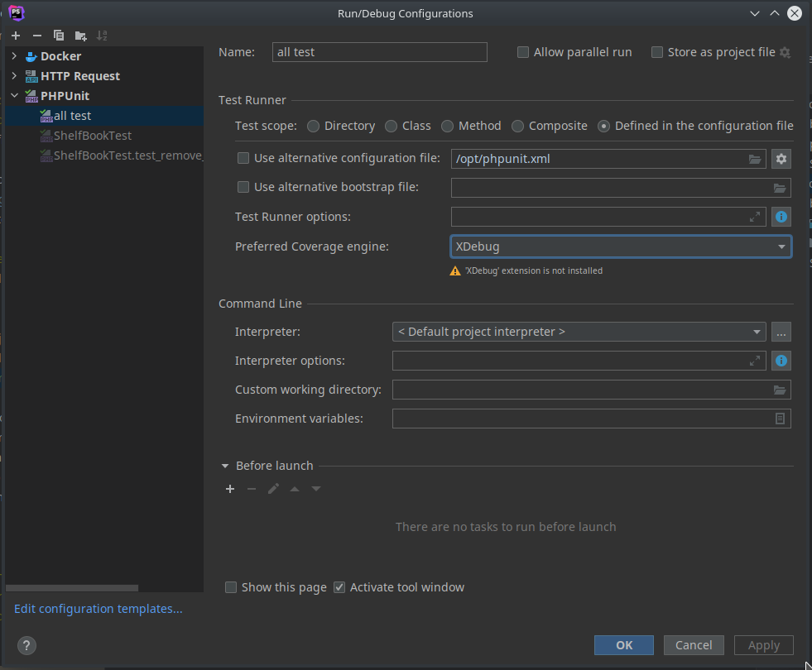Select Directory test scope
Screen dimensions: 812x670
pos(313,127)
